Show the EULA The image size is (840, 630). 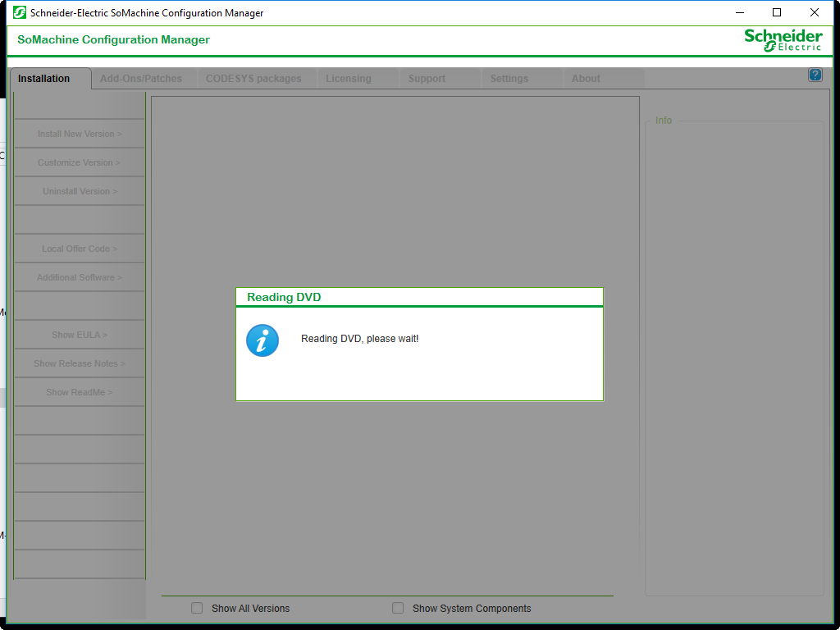80,335
